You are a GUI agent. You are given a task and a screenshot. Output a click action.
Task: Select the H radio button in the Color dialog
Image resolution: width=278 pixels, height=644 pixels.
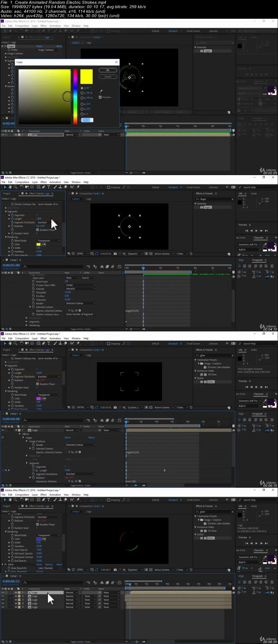(x=82, y=88)
